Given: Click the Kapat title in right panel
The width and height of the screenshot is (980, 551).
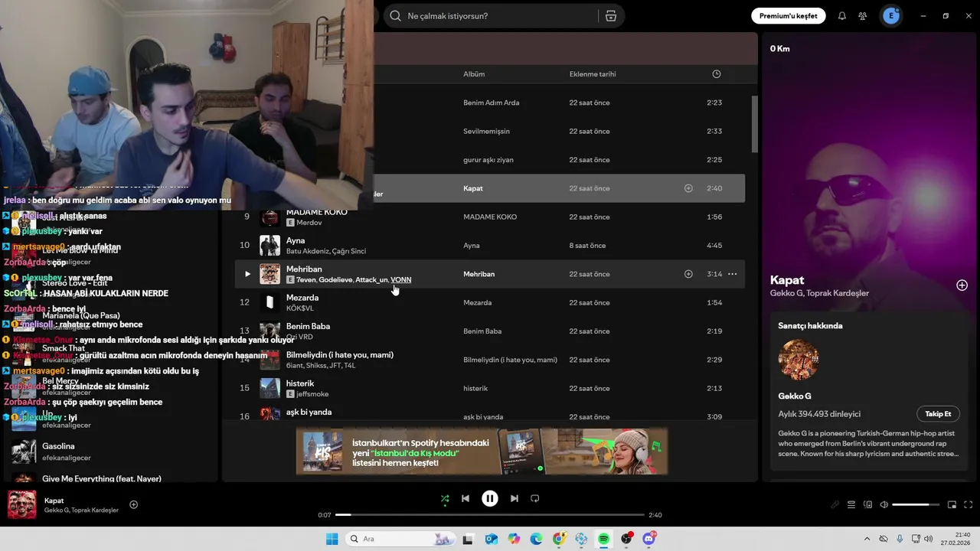Looking at the screenshot, I should pyautogui.click(x=787, y=280).
